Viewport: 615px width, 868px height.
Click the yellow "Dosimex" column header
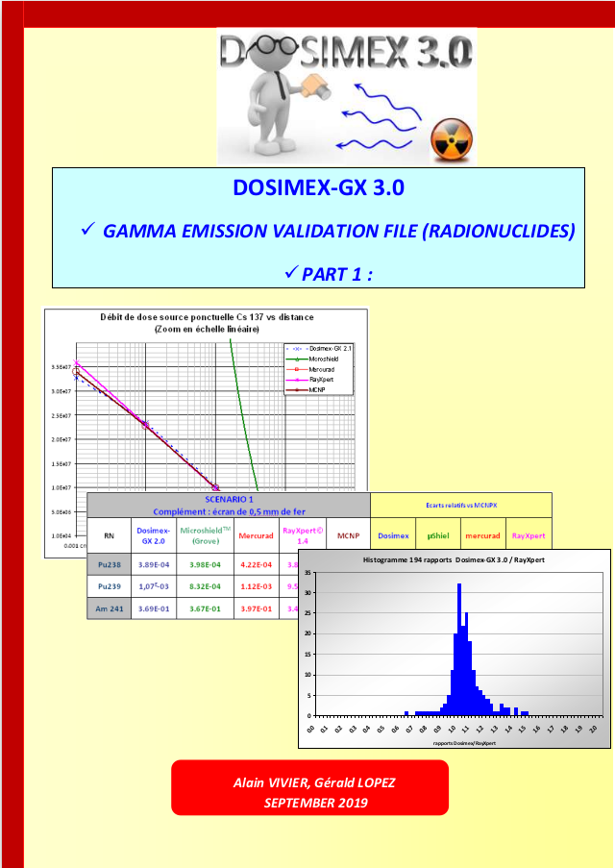393,535
